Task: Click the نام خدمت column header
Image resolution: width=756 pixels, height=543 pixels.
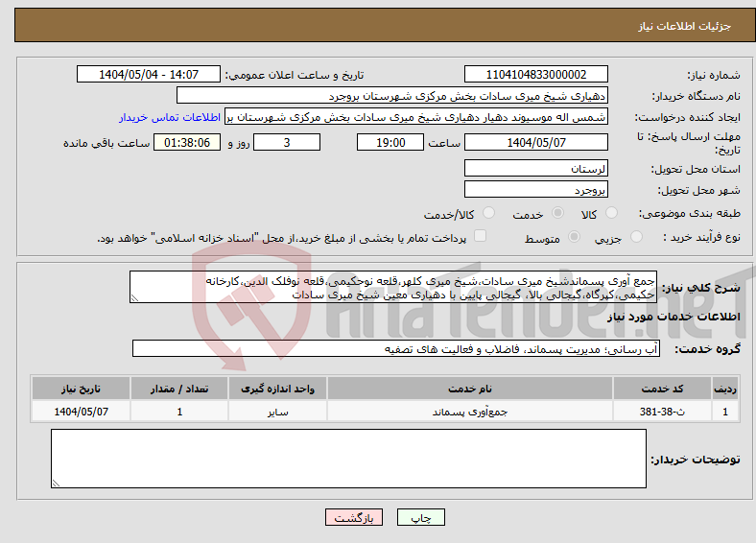Action: pyautogui.click(x=470, y=389)
